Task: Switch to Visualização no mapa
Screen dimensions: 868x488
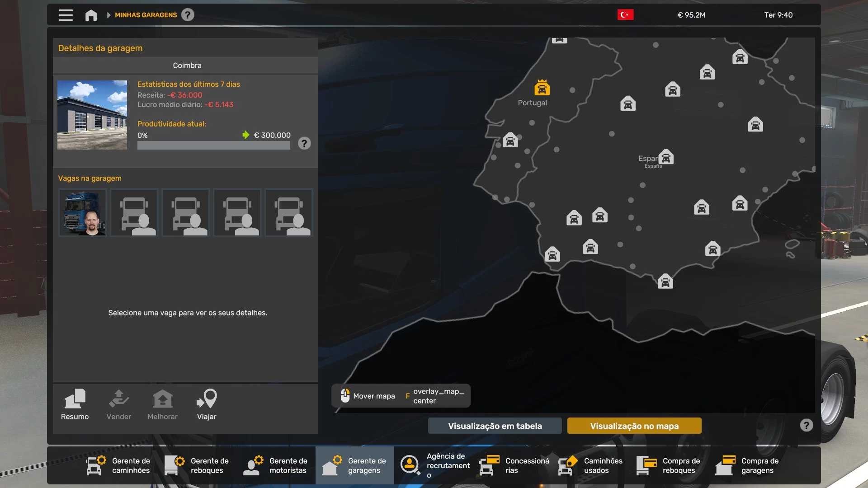Action: [x=634, y=426]
